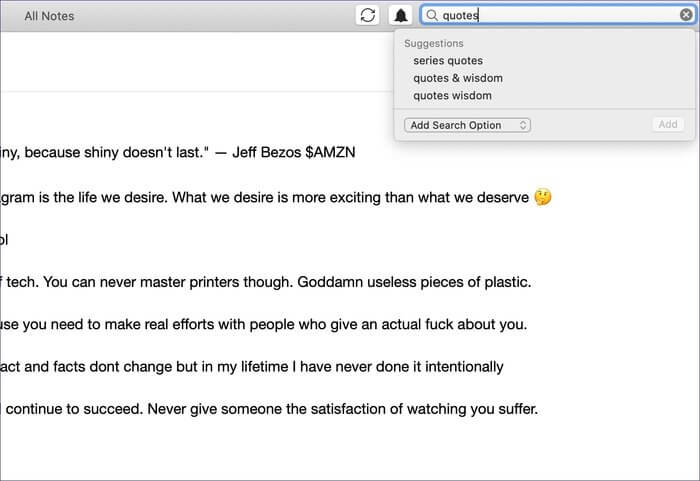The height and width of the screenshot is (481, 700).
Task: Click the Jeff Bezos $AMZN quote line
Action: pos(178,152)
